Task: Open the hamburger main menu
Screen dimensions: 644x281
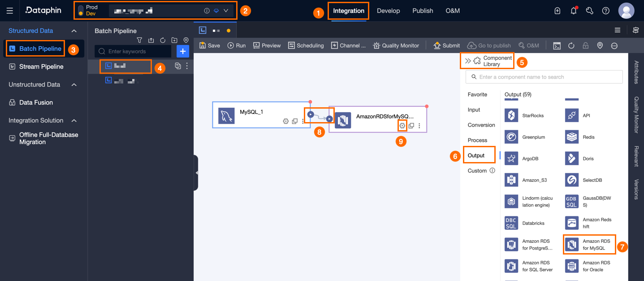Action: point(9,10)
